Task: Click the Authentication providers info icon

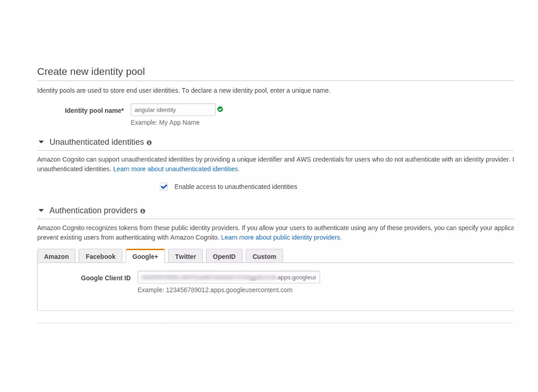Action: coord(143,211)
